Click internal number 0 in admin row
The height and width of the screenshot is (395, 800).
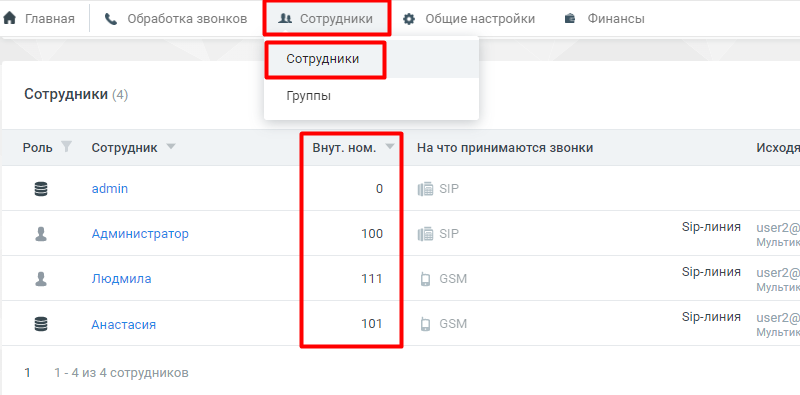click(x=379, y=189)
